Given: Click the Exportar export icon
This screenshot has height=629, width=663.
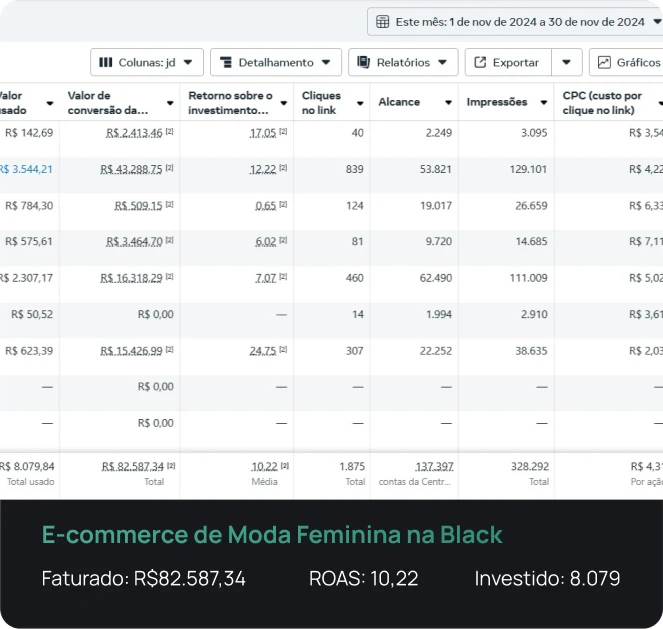Looking at the screenshot, I should tap(480, 62).
